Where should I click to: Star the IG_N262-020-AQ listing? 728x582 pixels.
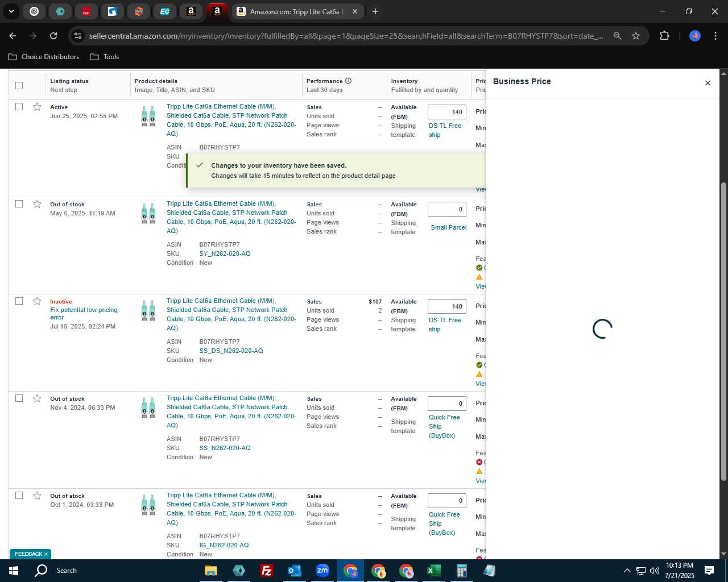coord(37,496)
